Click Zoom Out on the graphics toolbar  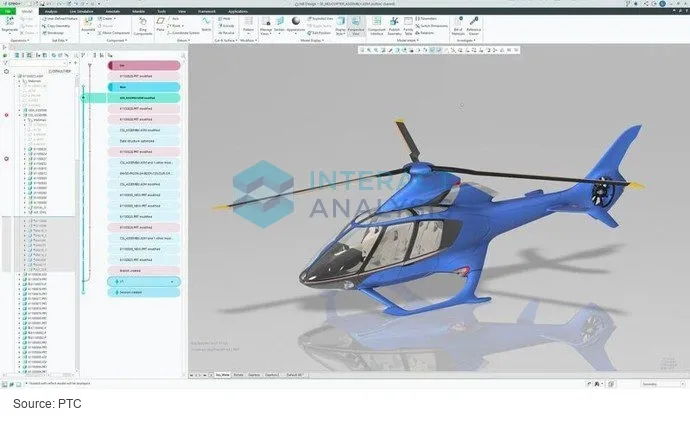click(x=376, y=50)
